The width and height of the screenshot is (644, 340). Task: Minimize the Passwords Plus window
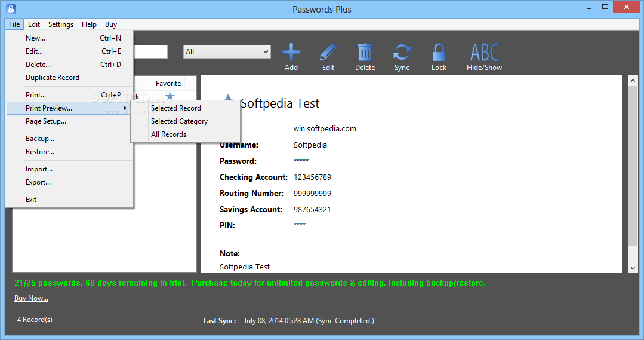pyautogui.click(x=589, y=7)
